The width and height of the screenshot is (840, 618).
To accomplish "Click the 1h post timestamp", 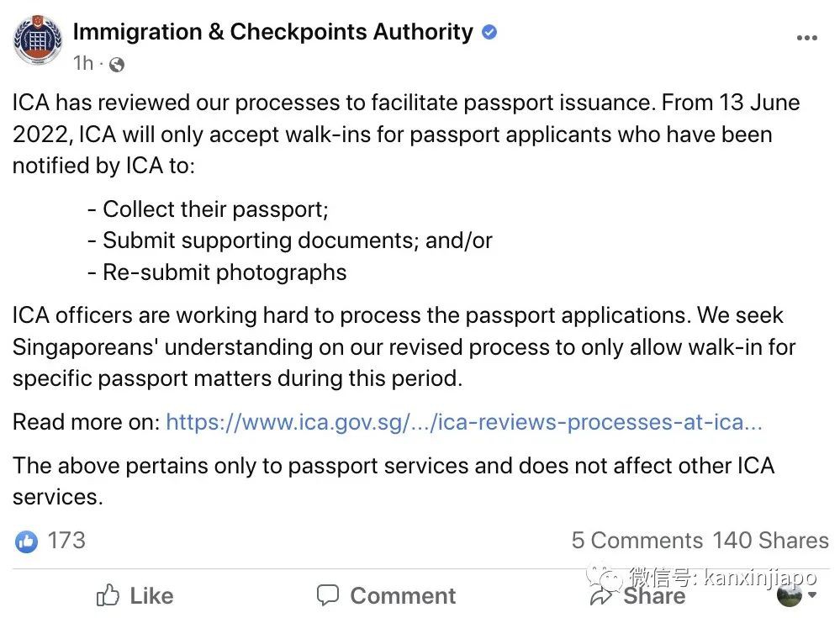I will (x=83, y=63).
